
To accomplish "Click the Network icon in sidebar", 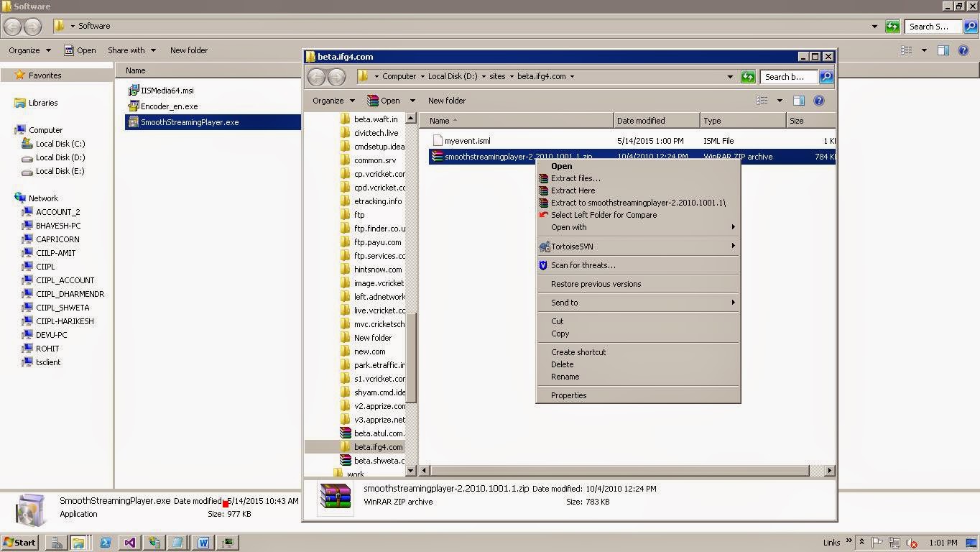I will 20,198.
